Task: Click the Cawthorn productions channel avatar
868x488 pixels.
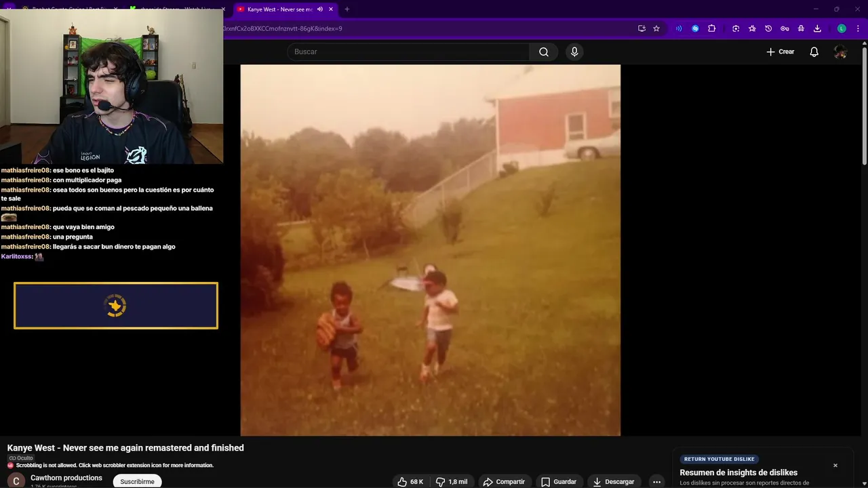Action: [16, 481]
